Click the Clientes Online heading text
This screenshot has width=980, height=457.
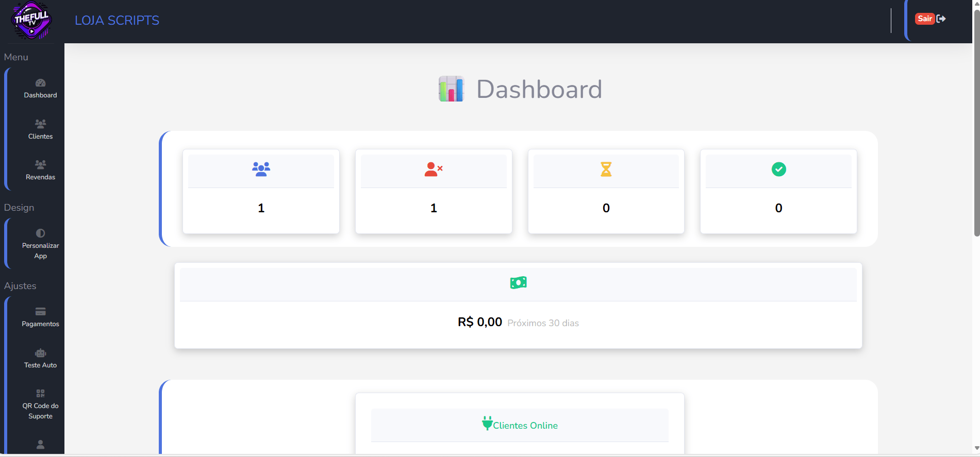tap(525, 426)
